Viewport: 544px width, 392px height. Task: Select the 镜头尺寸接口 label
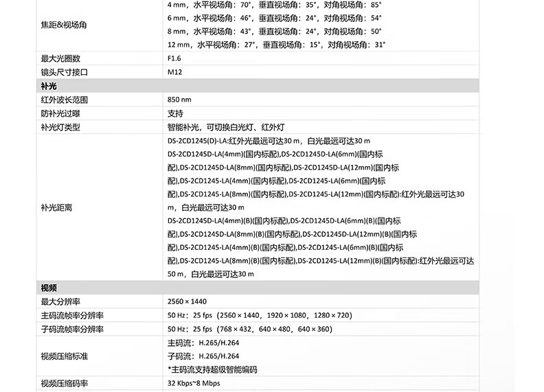point(65,72)
